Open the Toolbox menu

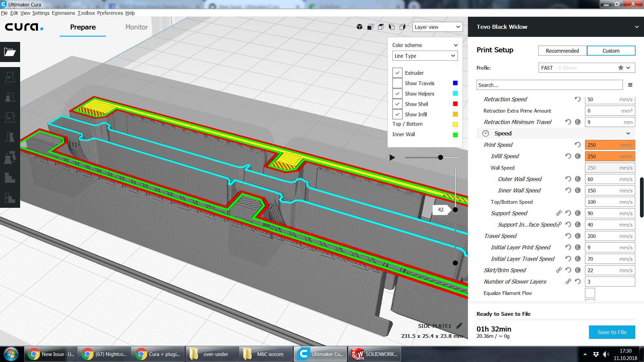point(86,13)
